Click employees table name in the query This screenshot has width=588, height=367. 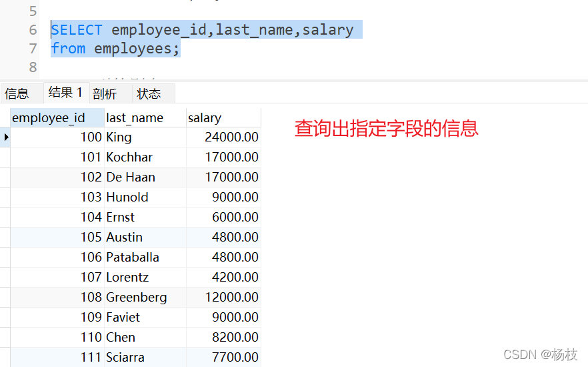[x=133, y=49]
